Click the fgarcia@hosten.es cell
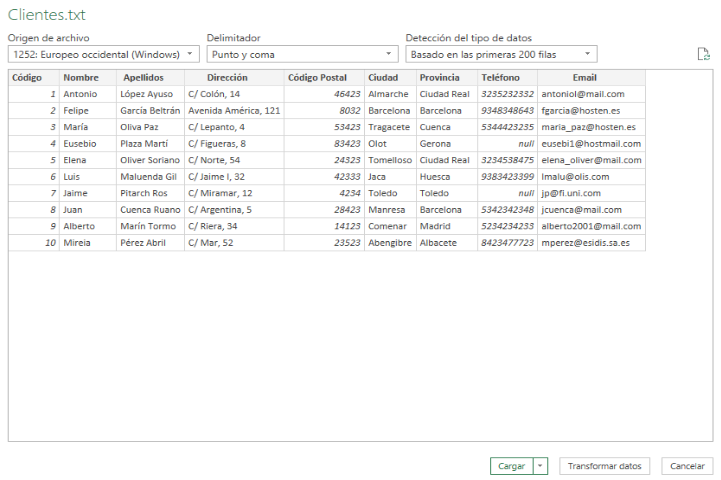Viewport: 721px width, 480px height. (x=591, y=111)
